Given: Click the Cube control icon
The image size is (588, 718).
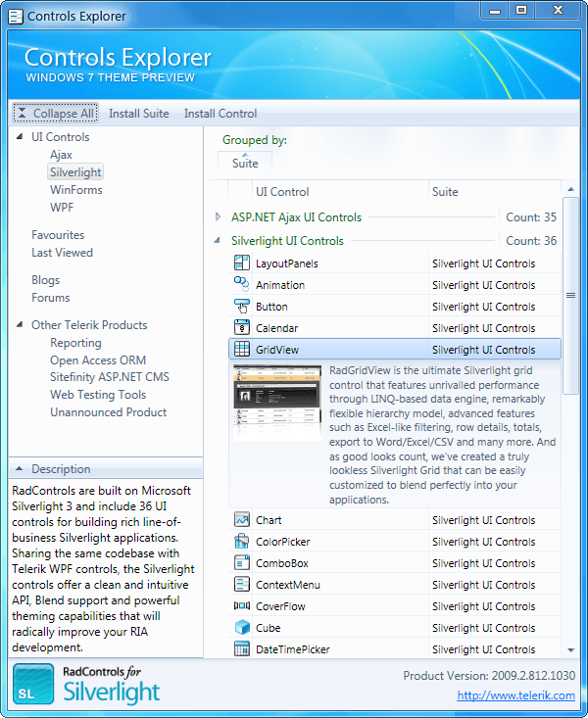Looking at the screenshot, I should click(241, 627).
